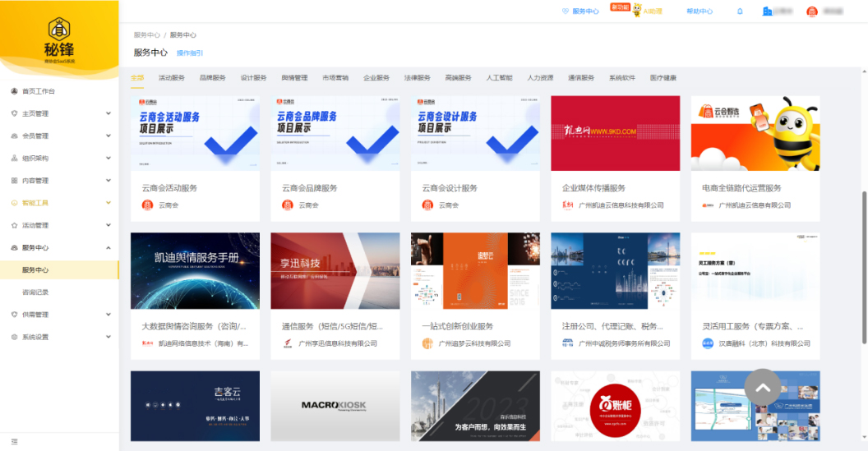Click the 云商会 logo under 云商会品牌服务
Screen dimensions: 868x451
(288, 205)
